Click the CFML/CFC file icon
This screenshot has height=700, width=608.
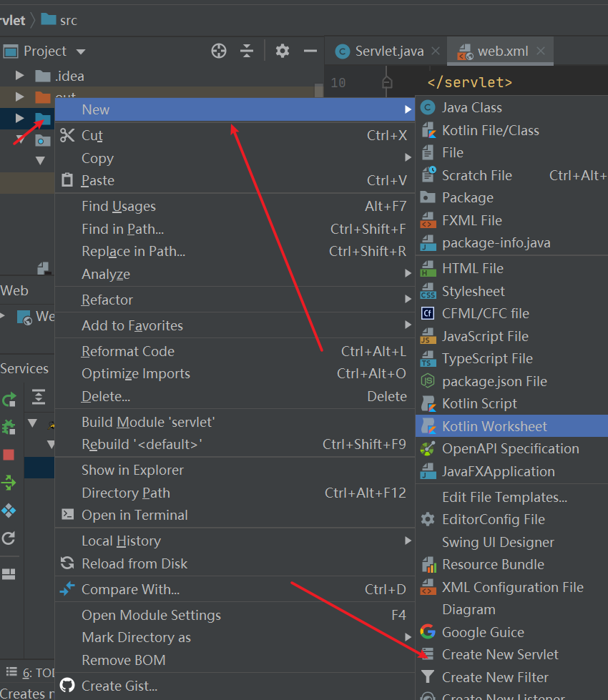click(428, 313)
